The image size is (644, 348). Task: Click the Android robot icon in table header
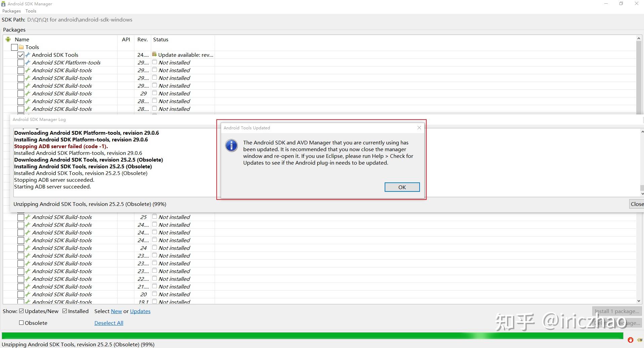point(8,39)
